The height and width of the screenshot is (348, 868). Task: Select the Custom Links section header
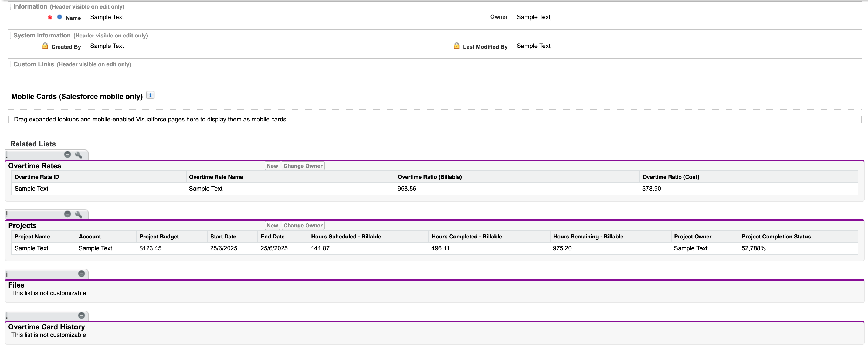coord(72,64)
